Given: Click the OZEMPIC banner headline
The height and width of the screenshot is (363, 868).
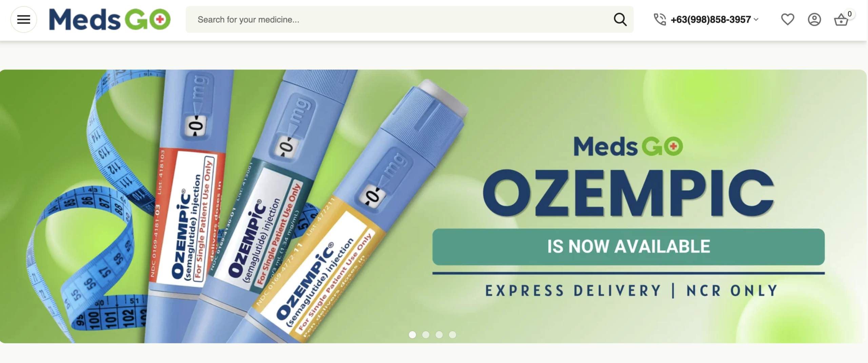Looking at the screenshot, I should pyautogui.click(x=628, y=193).
